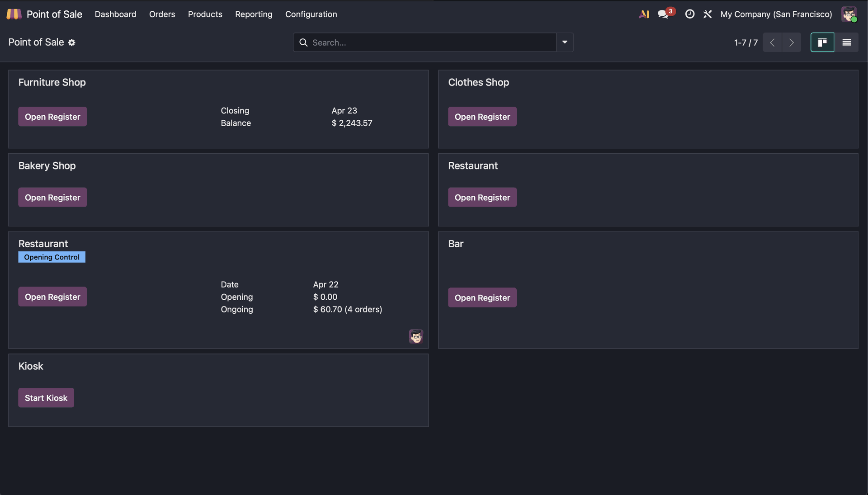This screenshot has width=868, height=495.
Task: Open the Reporting menu
Action: 254,14
